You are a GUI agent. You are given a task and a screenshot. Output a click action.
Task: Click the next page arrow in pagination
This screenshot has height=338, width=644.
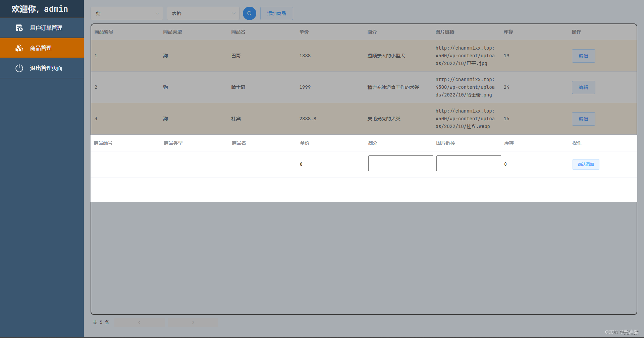[x=193, y=322]
